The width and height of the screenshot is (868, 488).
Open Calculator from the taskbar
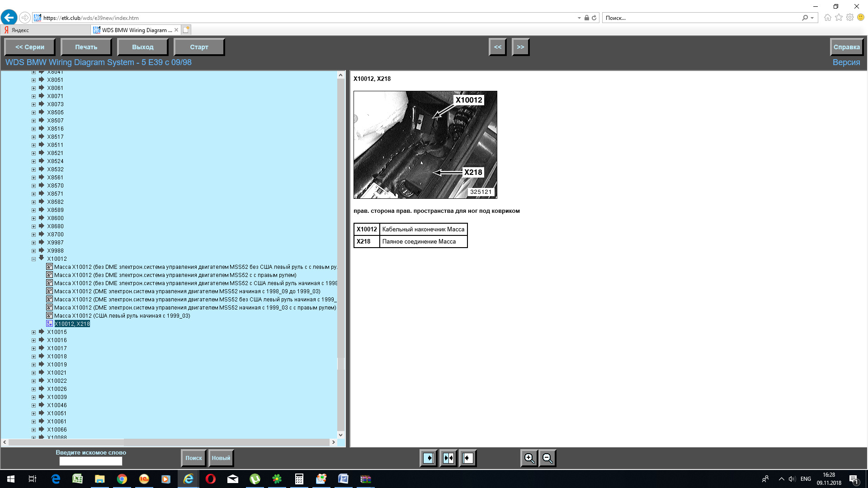pos(299,479)
